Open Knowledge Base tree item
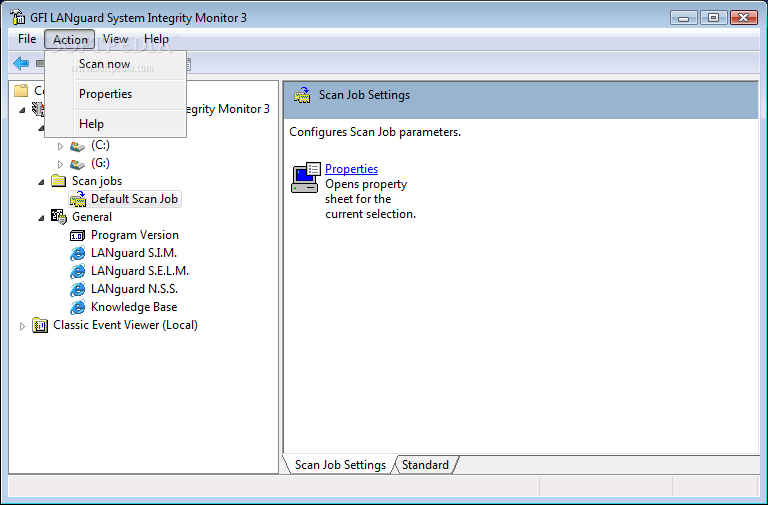This screenshot has width=768, height=505. tap(134, 307)
